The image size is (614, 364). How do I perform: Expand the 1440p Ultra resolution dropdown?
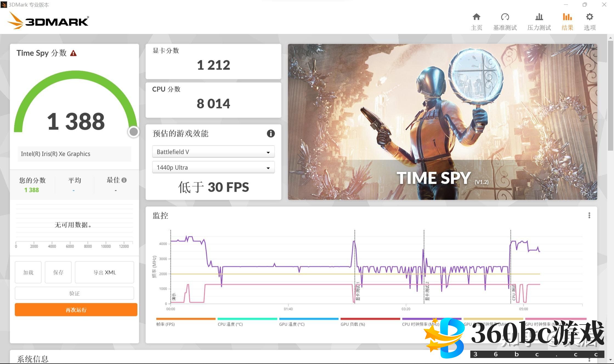(x=213, y=168)
